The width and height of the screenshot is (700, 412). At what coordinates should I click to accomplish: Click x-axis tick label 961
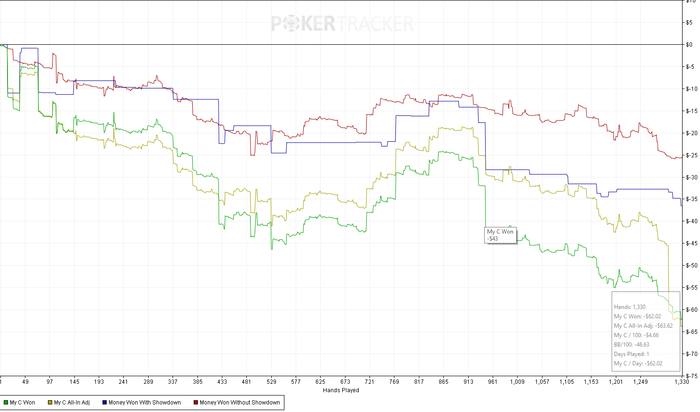click(492, 382)
